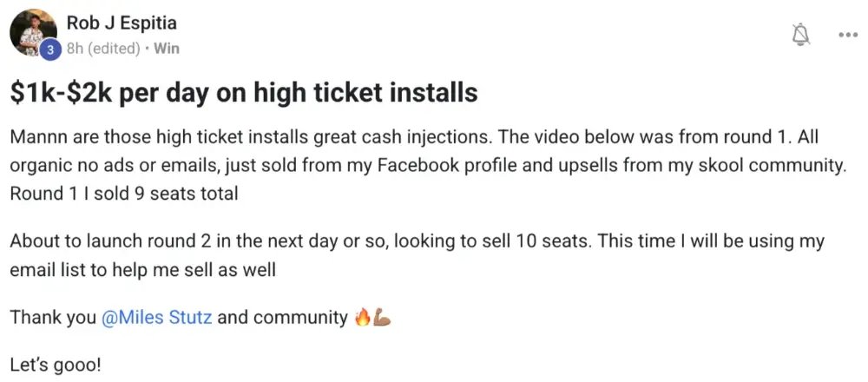The image size is (868, 382).
Task: Click the "email list to help me sell" line
Action: pyautogui.click(x=142, y=270)
